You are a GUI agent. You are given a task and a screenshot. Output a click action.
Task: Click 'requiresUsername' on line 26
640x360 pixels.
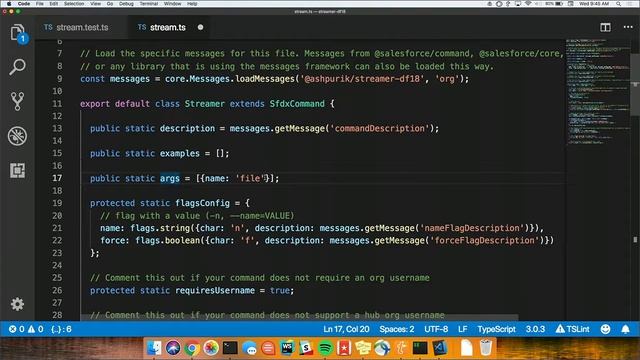215,290
